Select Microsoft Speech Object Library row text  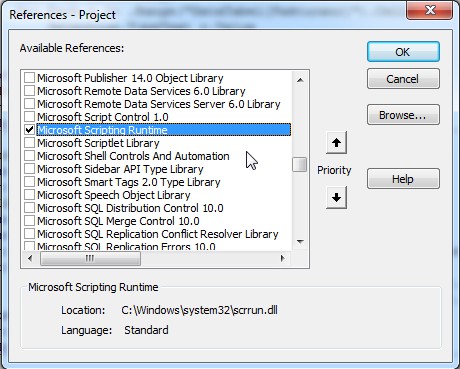[114, 195]
